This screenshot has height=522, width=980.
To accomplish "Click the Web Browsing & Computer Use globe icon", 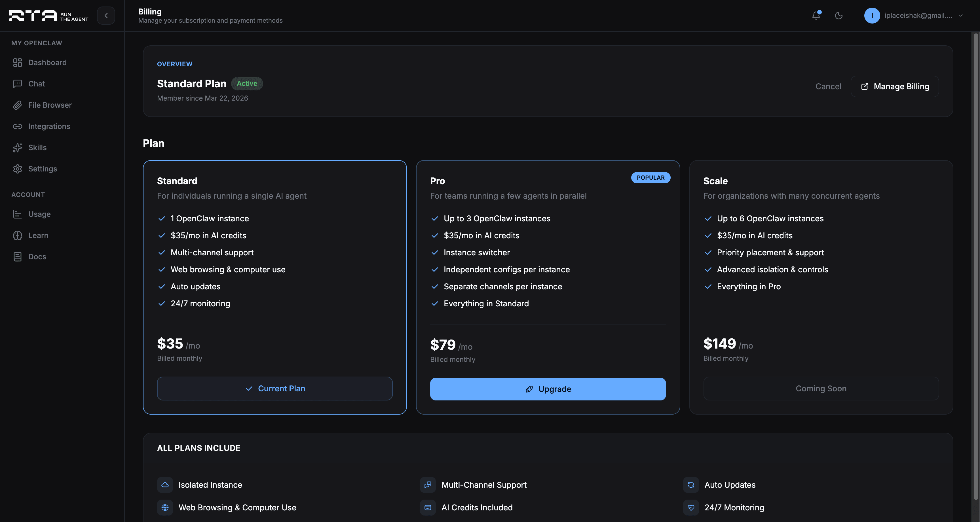I will (165, 508).
